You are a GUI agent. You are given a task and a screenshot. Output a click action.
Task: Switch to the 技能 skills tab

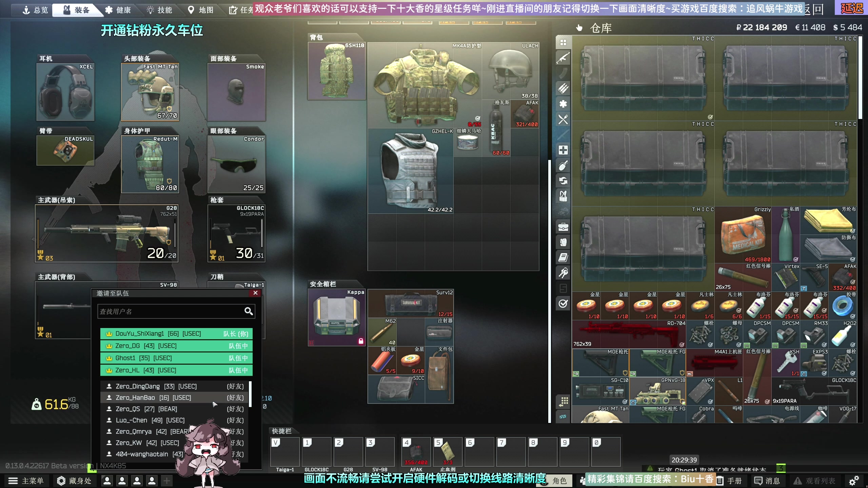[159, 10]
